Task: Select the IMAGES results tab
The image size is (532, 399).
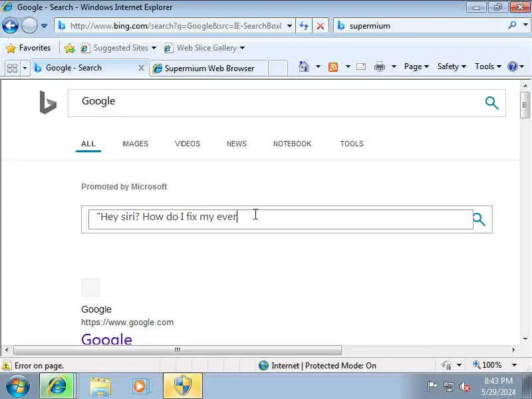Action: point(135,144)
